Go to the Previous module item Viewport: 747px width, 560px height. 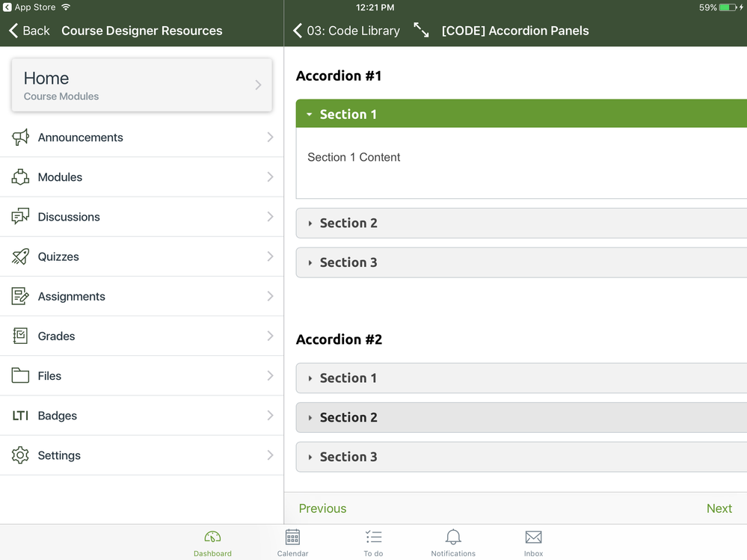(x=322, y=508)
